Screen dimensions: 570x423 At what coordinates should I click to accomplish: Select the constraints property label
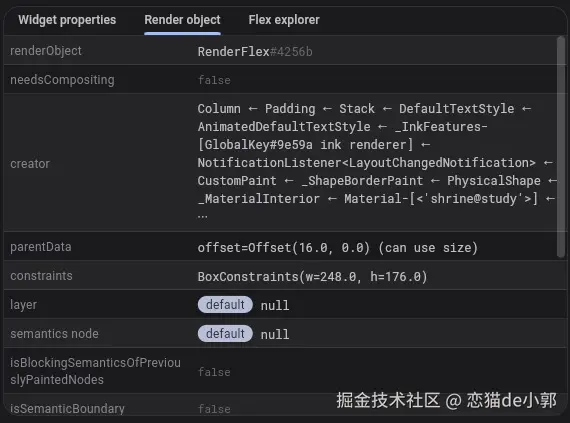pyautogui.click(x=41, y=276)
